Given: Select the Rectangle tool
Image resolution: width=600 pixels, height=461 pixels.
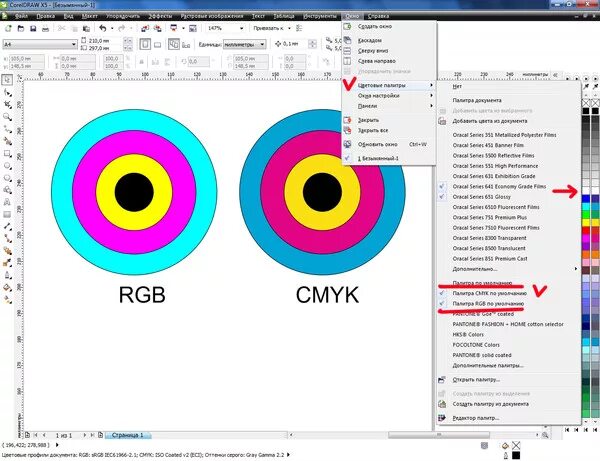Looking at the screenshot, I should 7,153.
